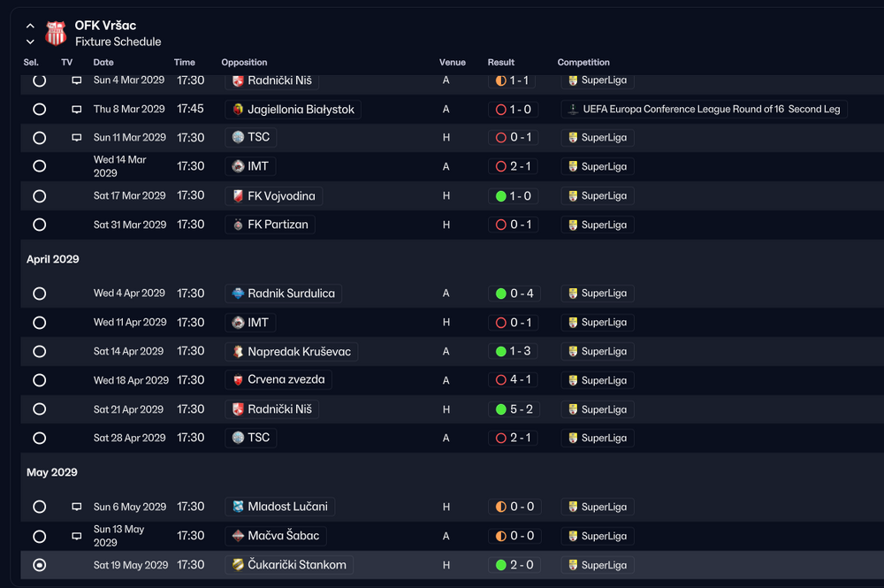884x588 pixels.
Task: Click the Mačva Šabac club badge
Action: point(238,536)
